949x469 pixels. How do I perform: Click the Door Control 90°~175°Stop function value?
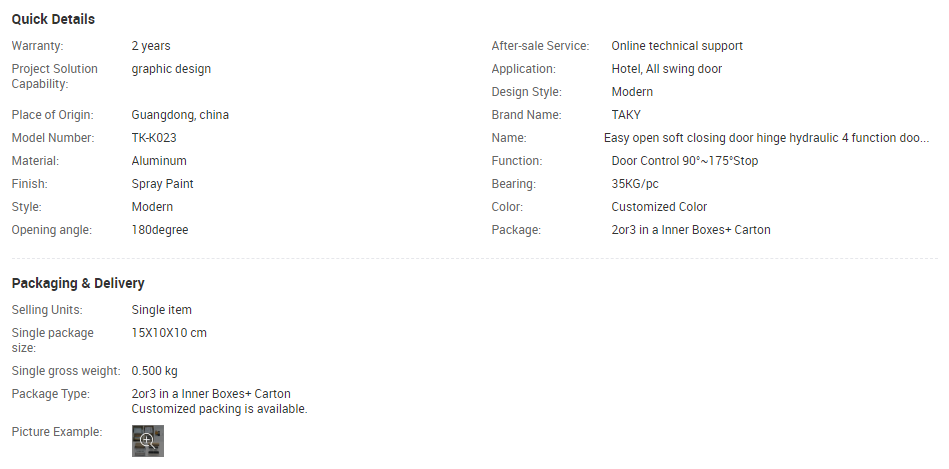[684, 161]
